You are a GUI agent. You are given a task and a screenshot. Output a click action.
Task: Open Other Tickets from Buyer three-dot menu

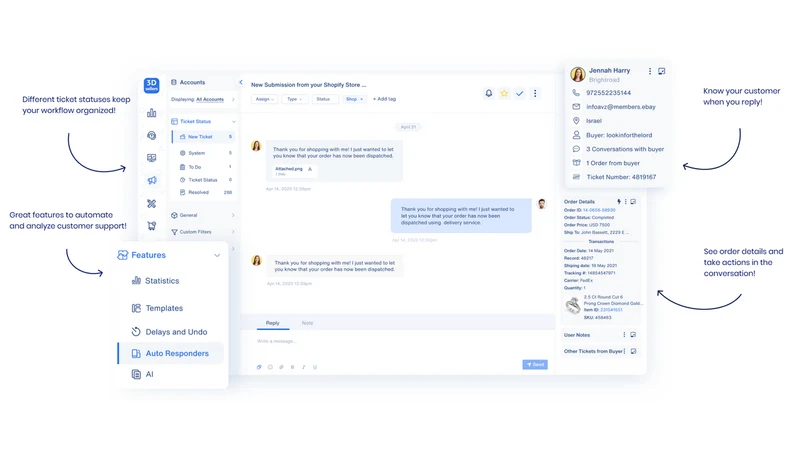(x=624, y=351)
